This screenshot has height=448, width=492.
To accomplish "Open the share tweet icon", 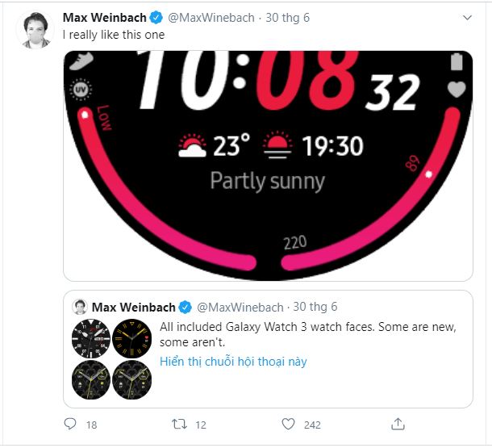I will pyautogui.click(x=398, y=424).
